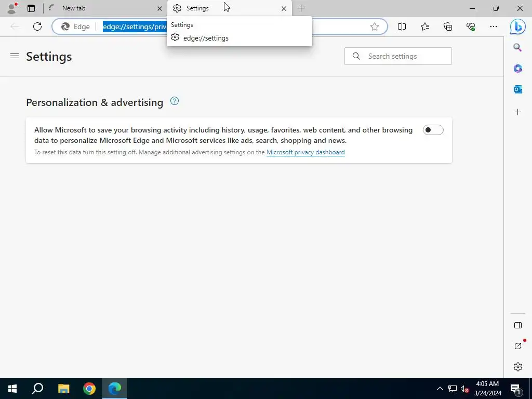Click the muted volume tray icon
This screenshot has height=399, width=532.
tap(464, 389)
